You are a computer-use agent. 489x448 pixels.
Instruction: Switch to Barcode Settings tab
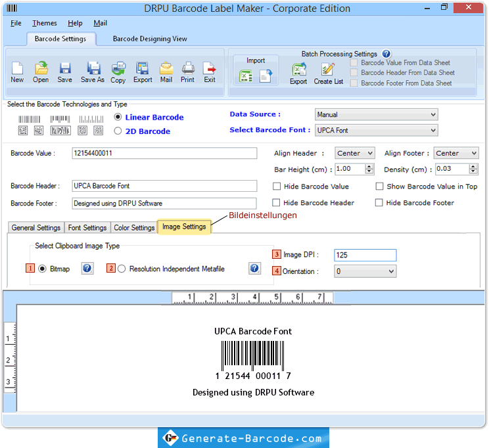[60, 39]
